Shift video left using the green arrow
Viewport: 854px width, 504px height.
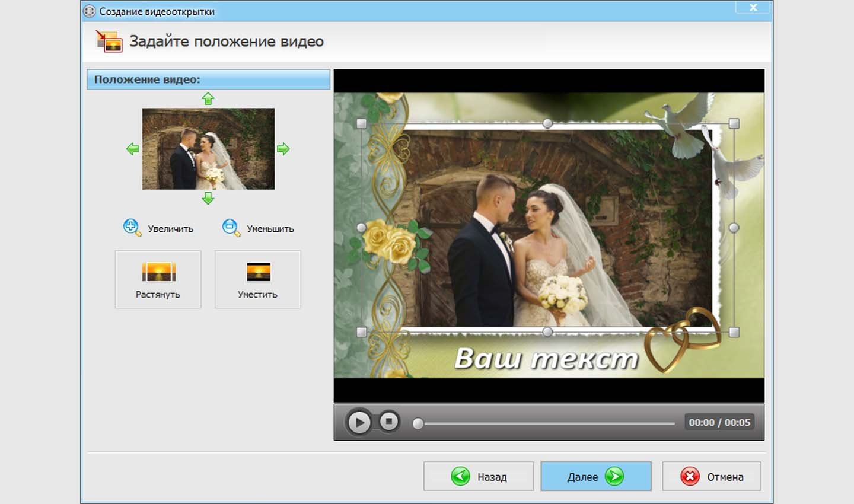pyautogui.click(x=133, y=149)
